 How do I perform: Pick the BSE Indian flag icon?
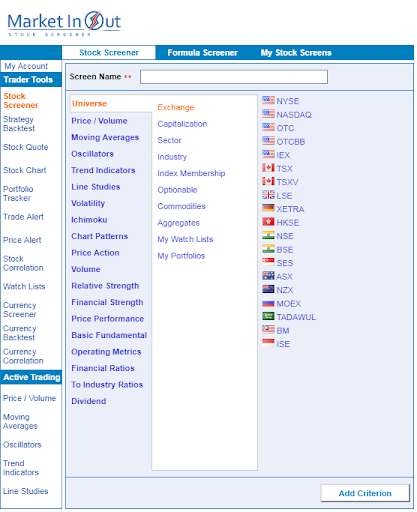pos(268,249)
